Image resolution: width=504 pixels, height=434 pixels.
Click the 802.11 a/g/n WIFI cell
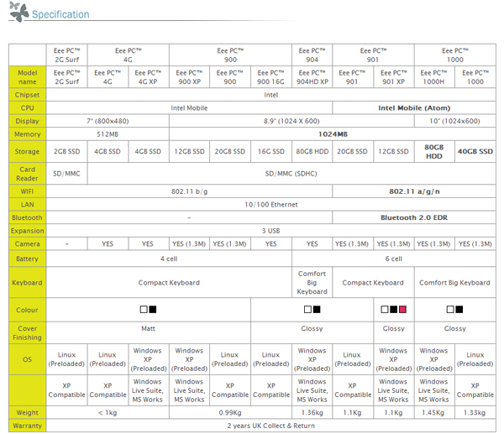414,191
